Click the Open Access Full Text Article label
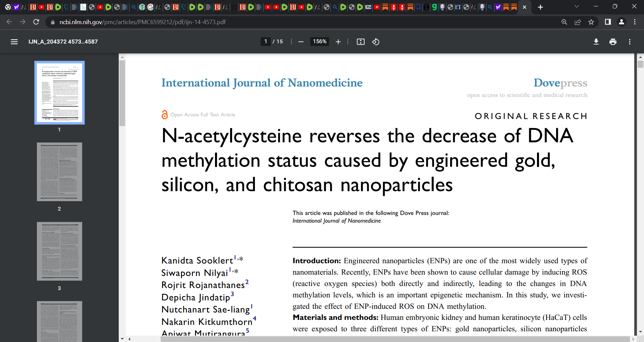The width and height of the screenshot is (644, 342). (203, 115)
